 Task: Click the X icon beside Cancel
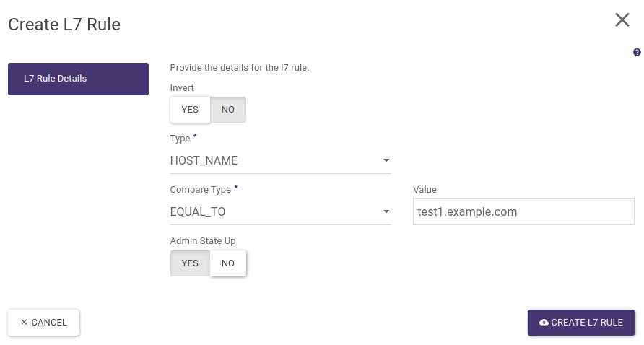pyautogui.click(x=24, y=323)
